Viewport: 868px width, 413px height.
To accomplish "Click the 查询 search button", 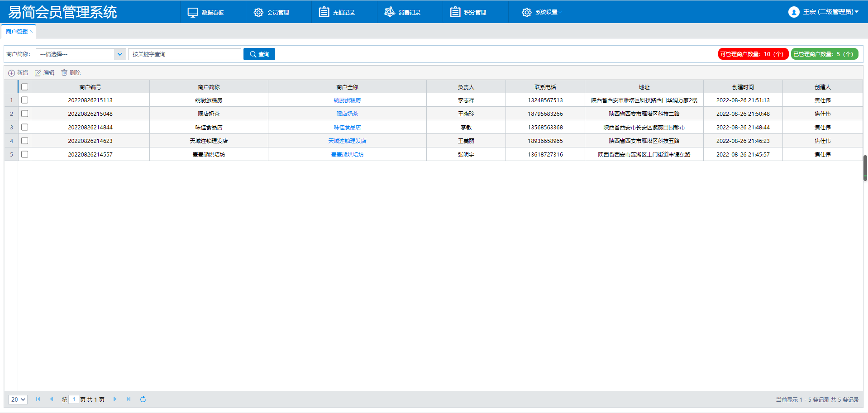I will pos(259,54).
